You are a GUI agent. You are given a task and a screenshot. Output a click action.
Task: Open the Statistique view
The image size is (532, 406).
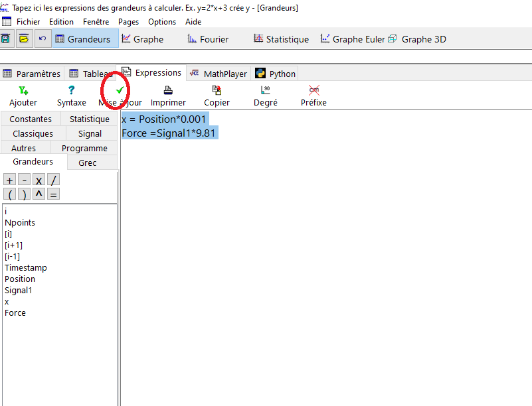pos(281,39)
